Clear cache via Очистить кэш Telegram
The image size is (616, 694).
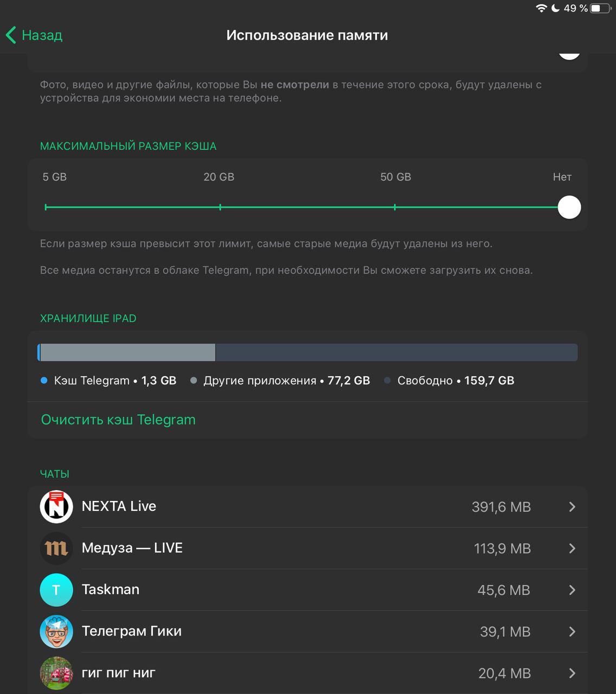coord(118,420)
